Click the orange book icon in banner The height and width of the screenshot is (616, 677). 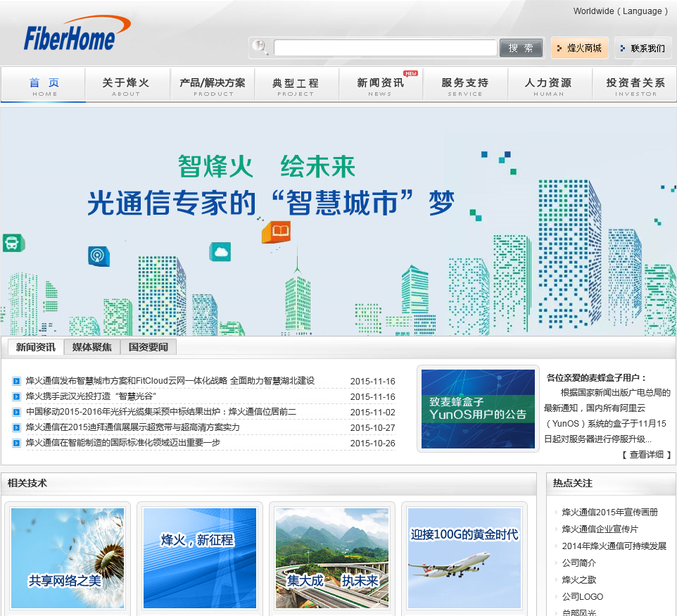click(x=277, y=232)
